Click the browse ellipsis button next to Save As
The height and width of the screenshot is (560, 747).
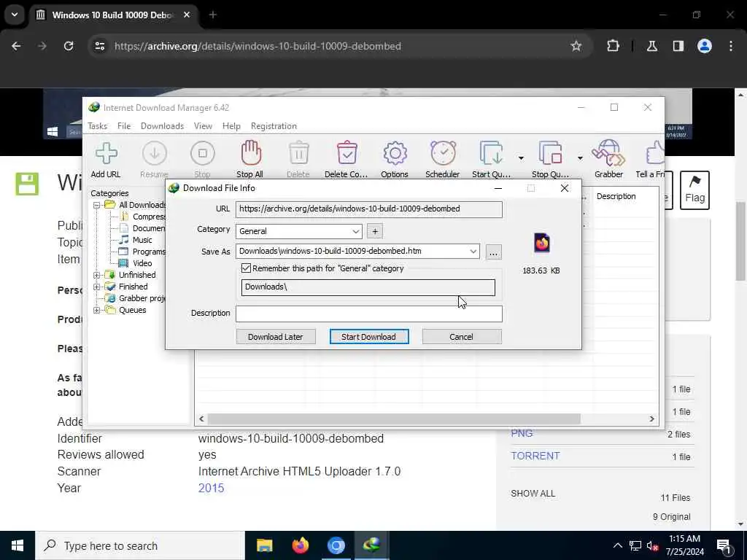pyautogui.click(x=494, y=252)
